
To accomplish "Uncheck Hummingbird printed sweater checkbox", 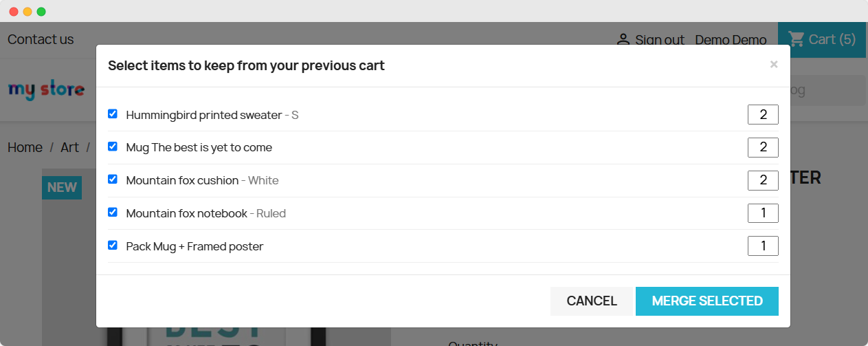I will tap(113, 114).
